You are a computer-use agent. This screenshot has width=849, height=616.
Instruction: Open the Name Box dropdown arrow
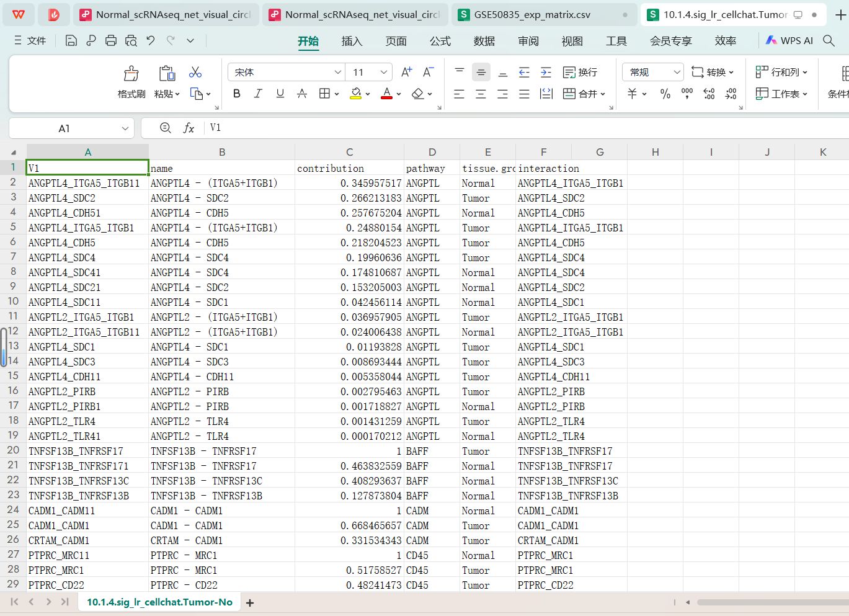125,128
